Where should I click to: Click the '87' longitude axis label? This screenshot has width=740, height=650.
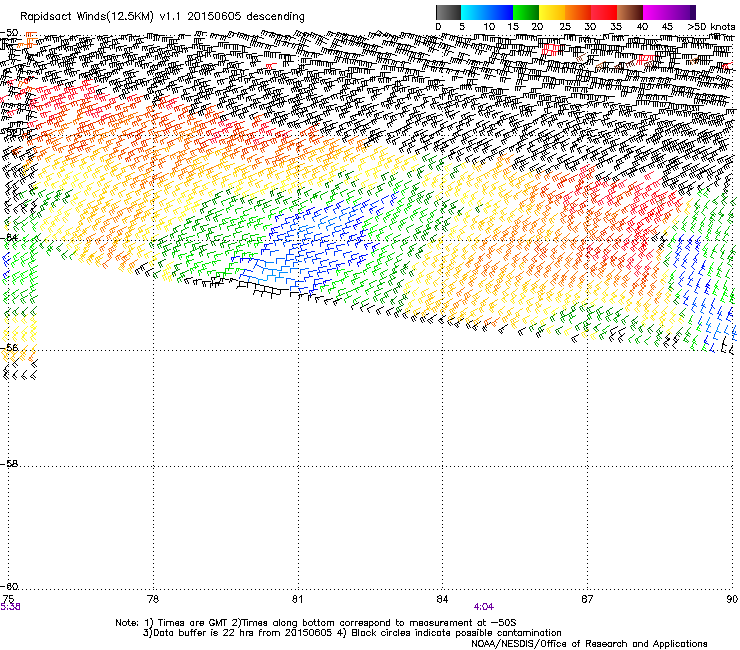coord(587,599)
